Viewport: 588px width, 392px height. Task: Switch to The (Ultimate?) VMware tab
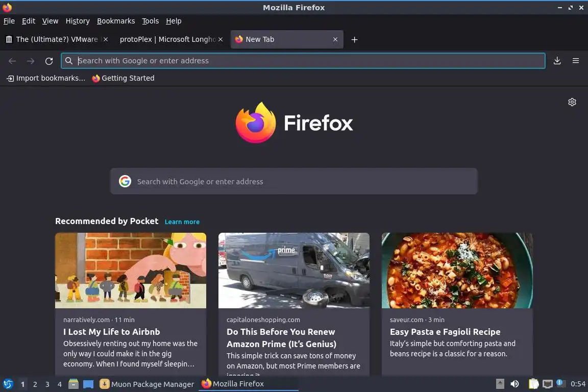tap(57, 39)
